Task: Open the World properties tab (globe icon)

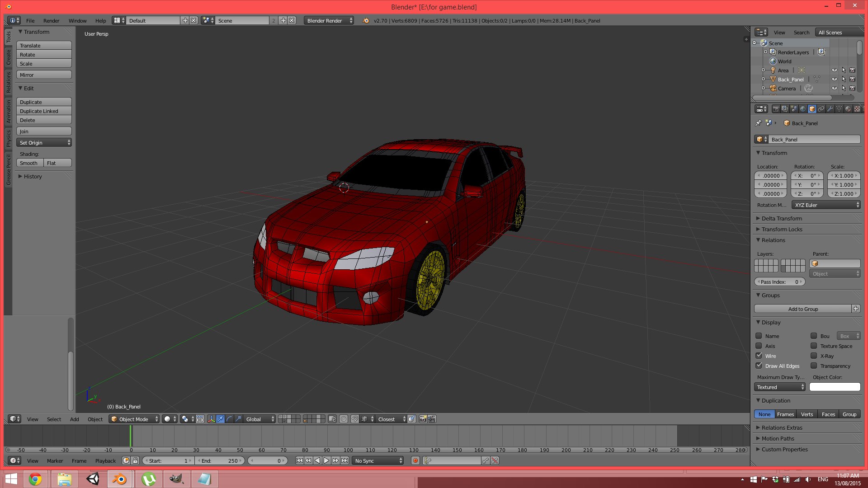Action: (803, 109)
